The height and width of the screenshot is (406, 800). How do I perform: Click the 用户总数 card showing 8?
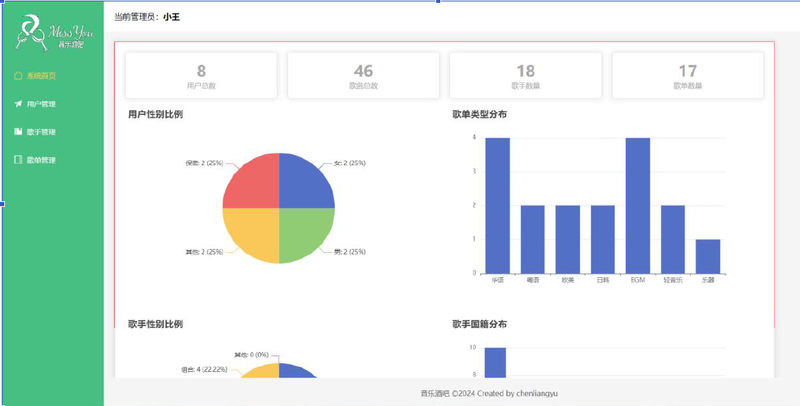pyautogui.click(x=201, y=75)
